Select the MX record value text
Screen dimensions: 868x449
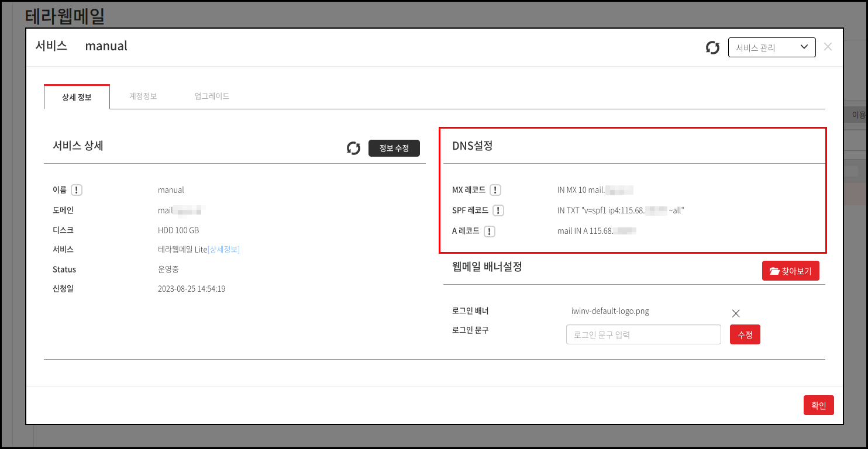(595, 190)
